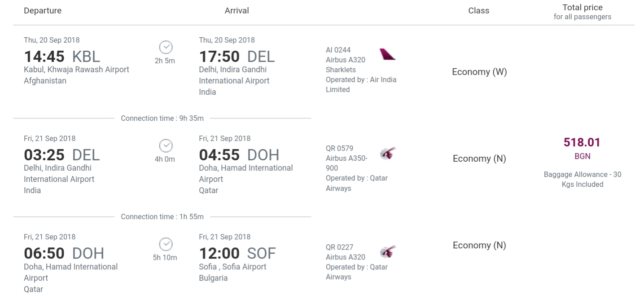This screenshot has width=644, height=295.
Task: Click Baggage Allowance 30 Kgs Included text
Action: (583, 179)
